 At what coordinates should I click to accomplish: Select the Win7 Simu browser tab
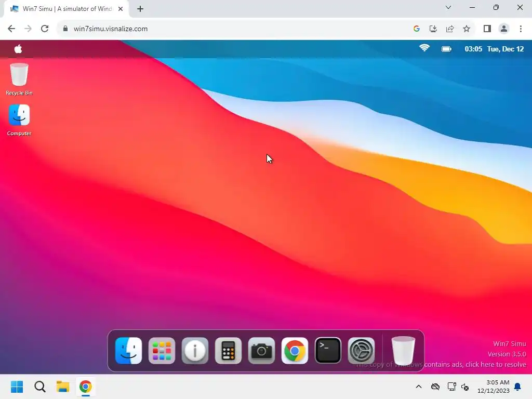pyautogui.click(x=66, y=9)
